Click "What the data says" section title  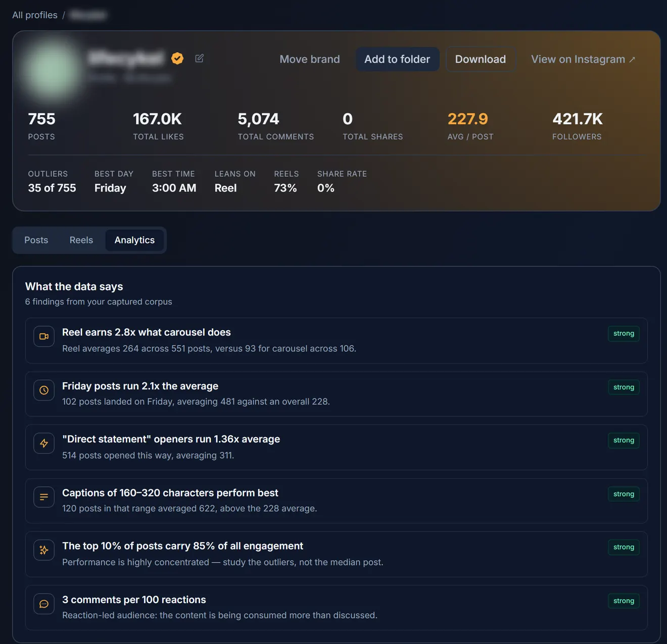pyautogui.click(x=74, y=286)
